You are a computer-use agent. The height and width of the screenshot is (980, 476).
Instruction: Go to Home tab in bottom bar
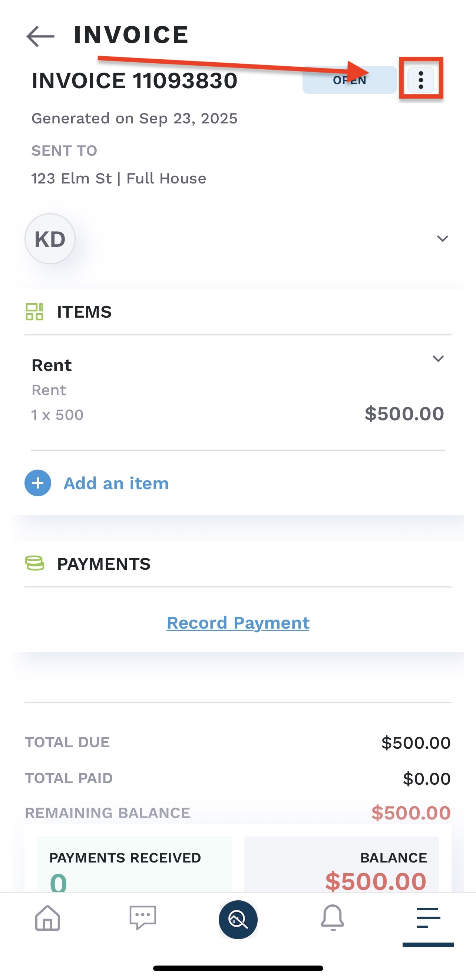coord(47,918)
